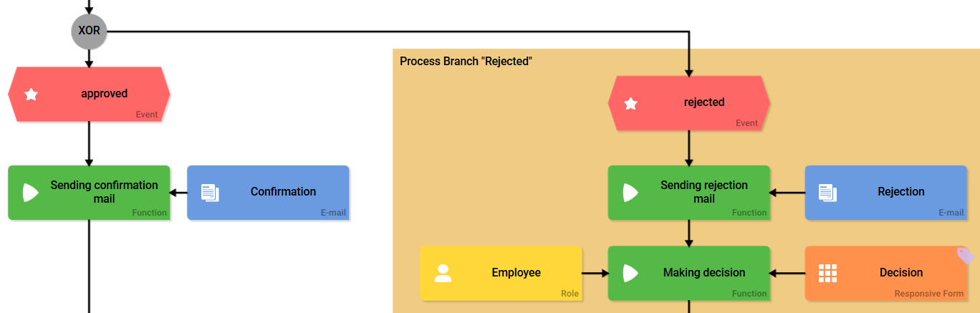Click the Process Branch "Rejected" label
Image resolution: width=980 pixels, height=313 pixels.
coord(466,61)
